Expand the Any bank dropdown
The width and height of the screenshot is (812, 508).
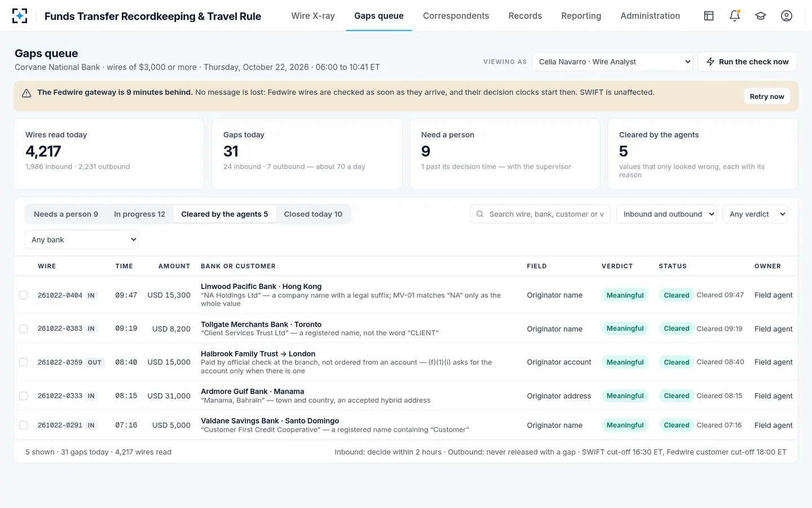pyautogui.click(x=82, y=239)
